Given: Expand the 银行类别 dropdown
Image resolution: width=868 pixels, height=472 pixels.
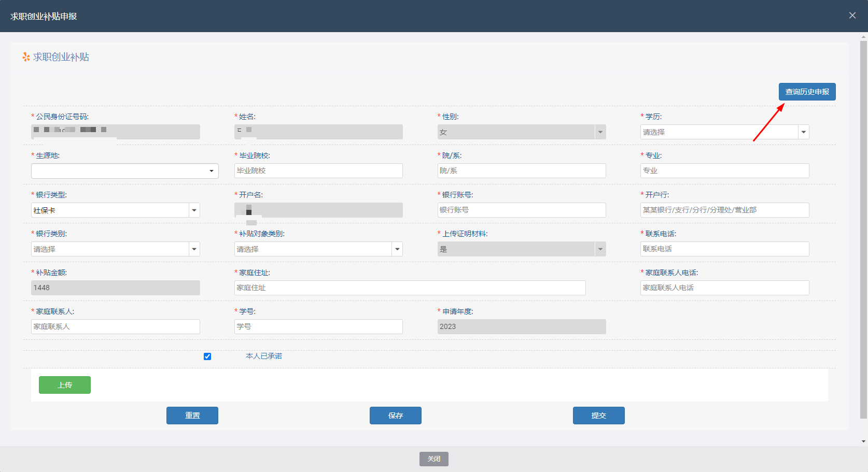Looking at the screenshot, I should pyautogui.click(x=115, y=249).
